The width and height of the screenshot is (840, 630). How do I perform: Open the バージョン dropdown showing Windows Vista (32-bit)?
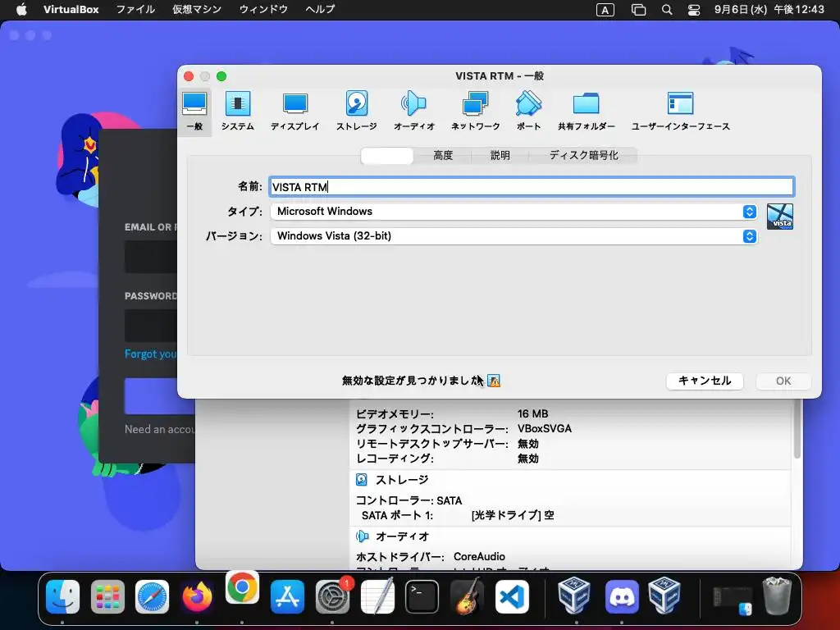click(514, 236)
